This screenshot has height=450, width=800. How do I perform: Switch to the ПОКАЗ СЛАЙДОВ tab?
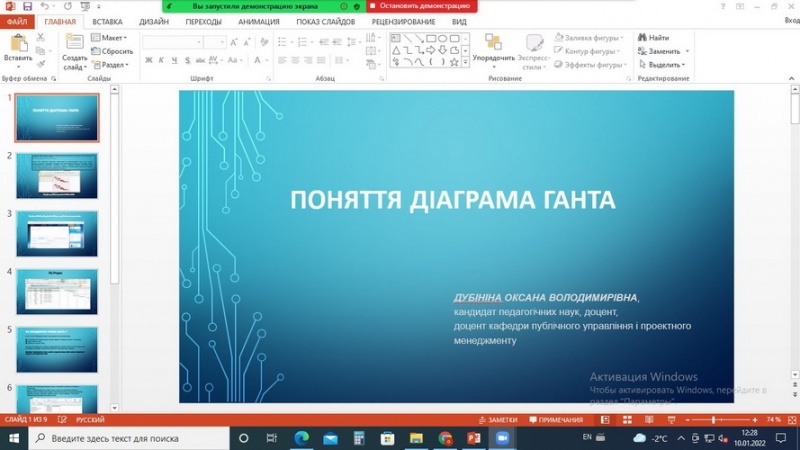[326, 22]
